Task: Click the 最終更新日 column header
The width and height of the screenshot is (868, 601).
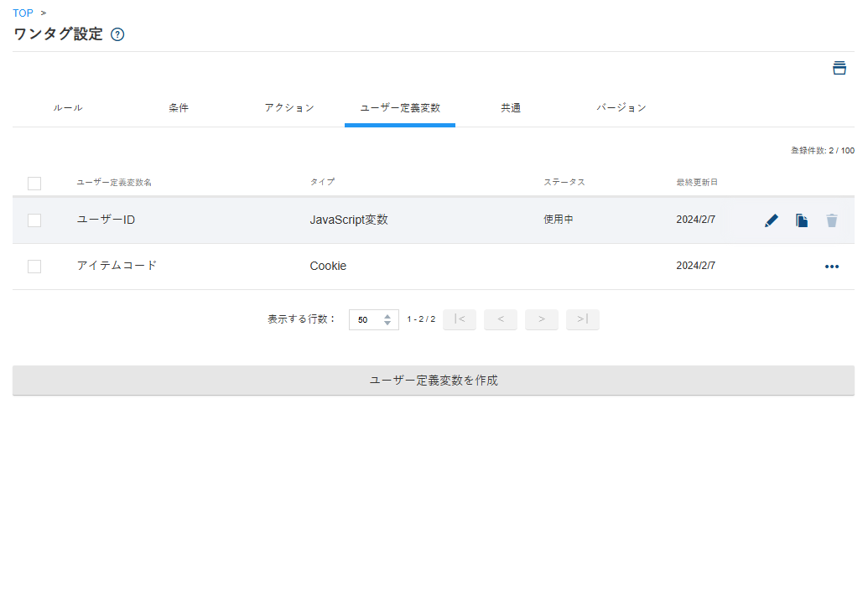Action: pos(697,182)
